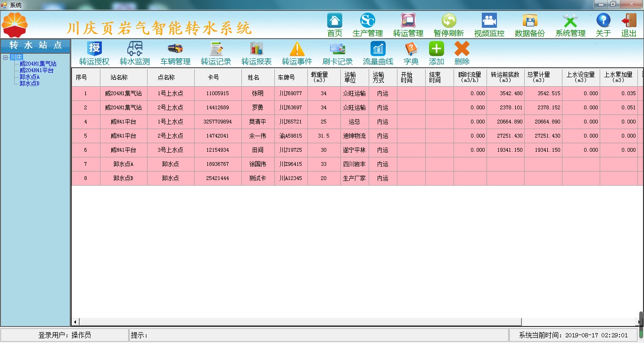The width and height of the screenshot is (644, 343).
Task: Open the 转运记录 records icon
Action: point(216,49)
